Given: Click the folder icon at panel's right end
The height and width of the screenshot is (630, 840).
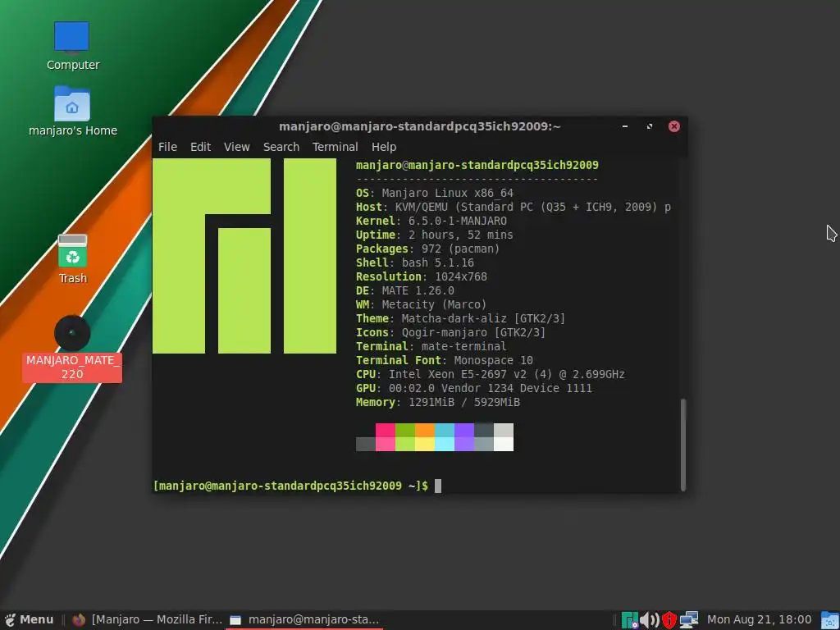Looking at the screenshot, I should pyautogui.click(x=830, y=620).
